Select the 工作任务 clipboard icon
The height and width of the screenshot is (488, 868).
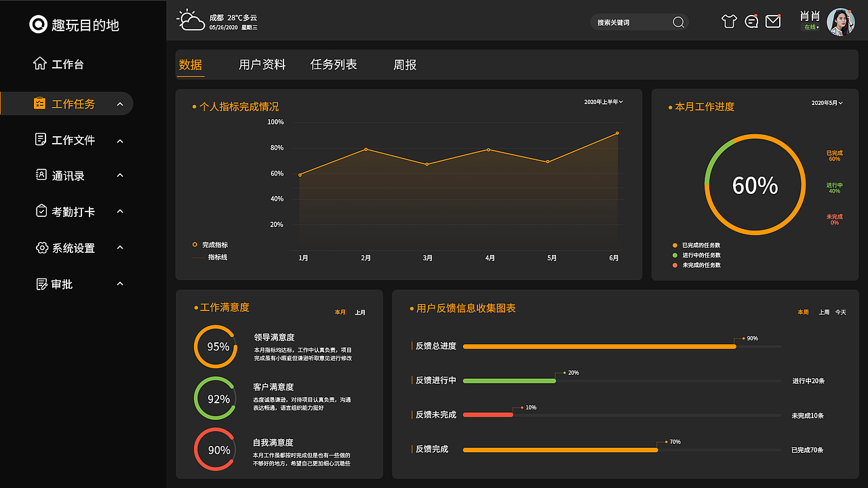pos(40,103)
